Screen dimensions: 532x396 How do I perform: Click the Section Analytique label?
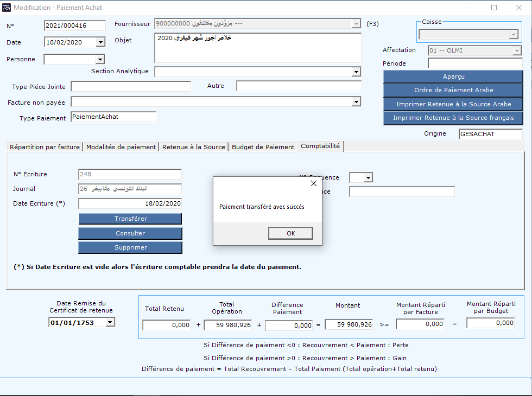(120, 71)
